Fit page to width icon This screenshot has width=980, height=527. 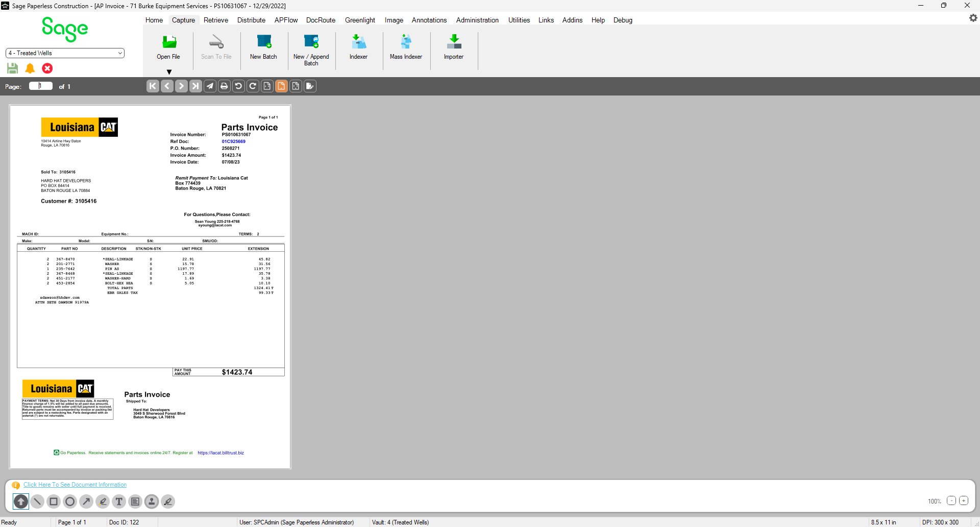(x=267, y=86)
